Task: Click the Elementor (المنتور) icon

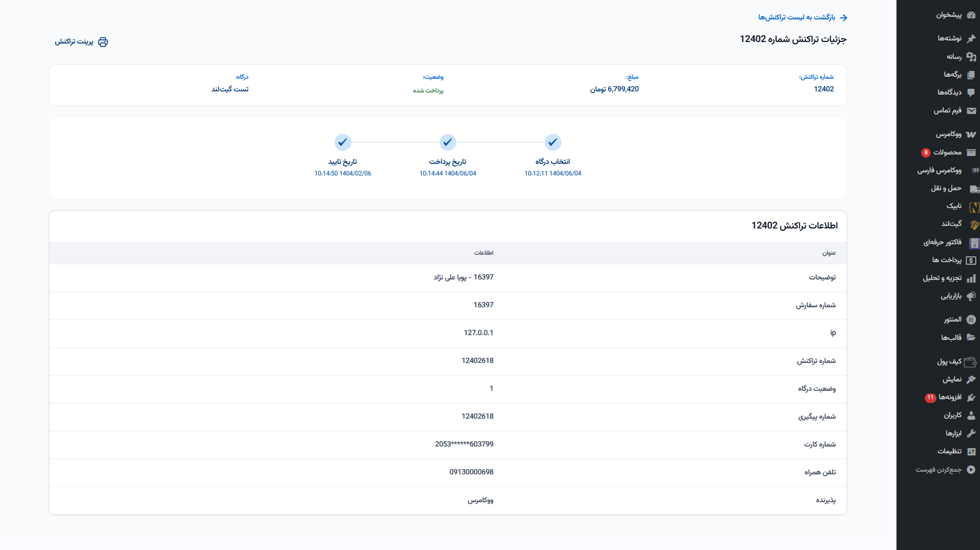Action: pos(971,319)
